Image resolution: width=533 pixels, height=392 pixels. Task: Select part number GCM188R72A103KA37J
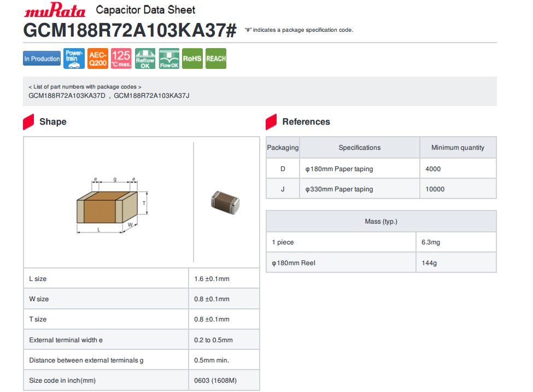click(151, 96)
